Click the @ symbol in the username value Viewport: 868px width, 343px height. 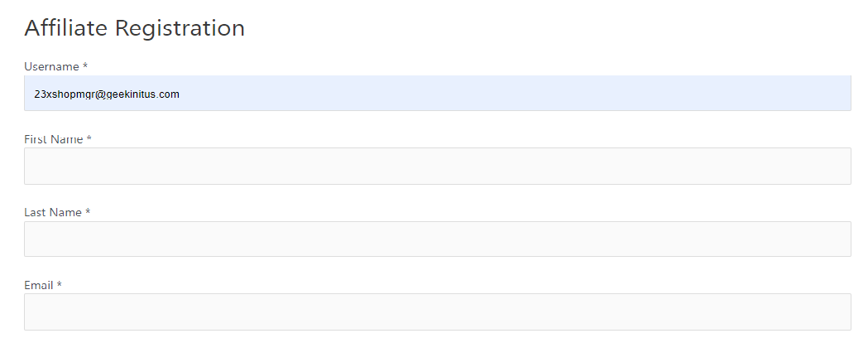tap(100, 94)
